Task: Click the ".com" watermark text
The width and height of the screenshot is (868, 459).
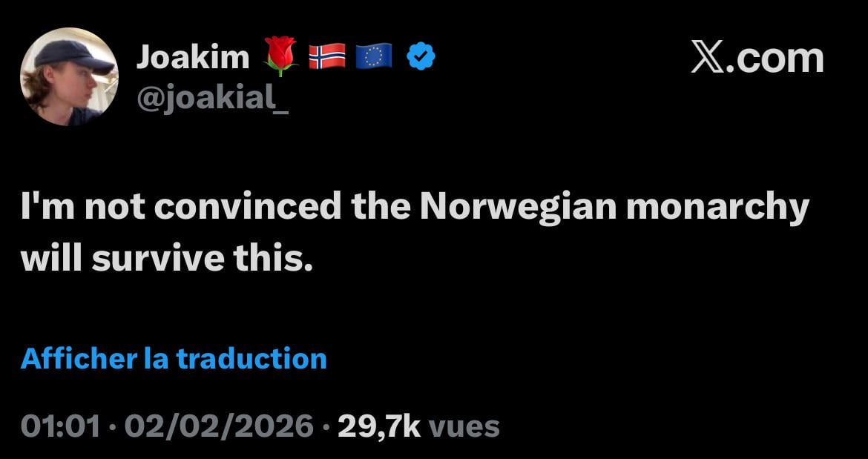Action: (x=774, y=58)
